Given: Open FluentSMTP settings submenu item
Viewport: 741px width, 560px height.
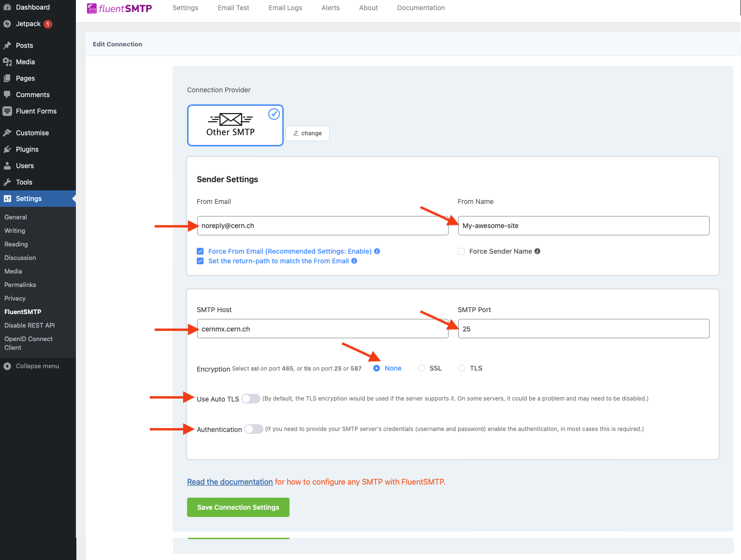Looking at the screenshot, I should click(23, 312).
